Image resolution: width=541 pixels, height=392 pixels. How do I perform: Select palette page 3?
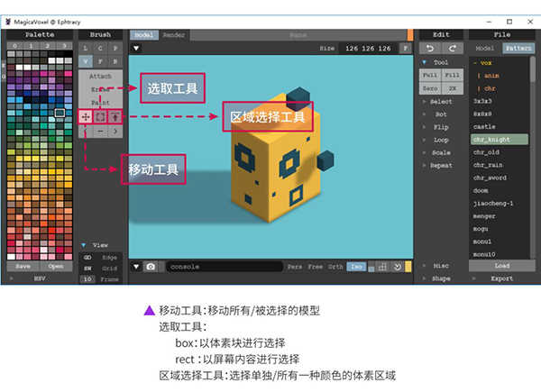click(64, 46)
